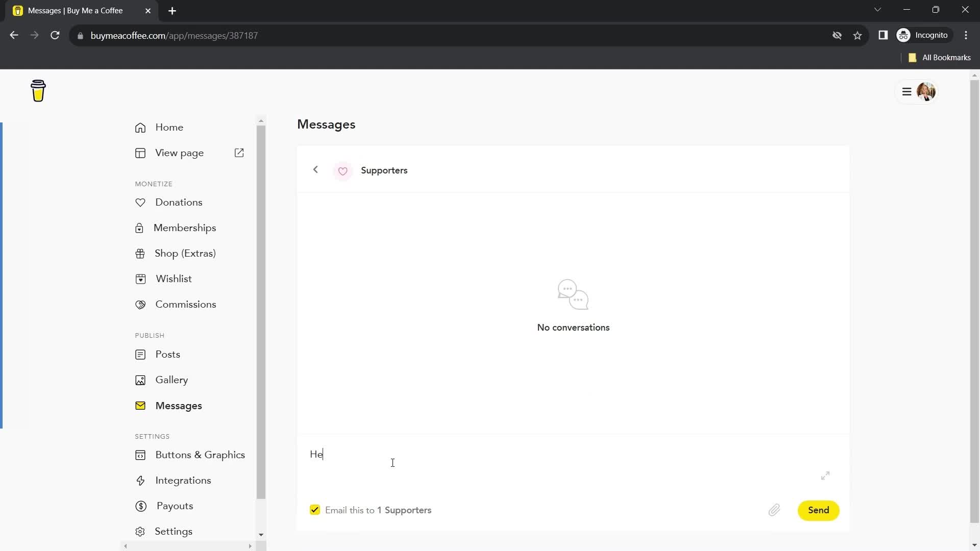980x551 pixels.
Task: Click the Memberships lock icon
Action: 141,228
